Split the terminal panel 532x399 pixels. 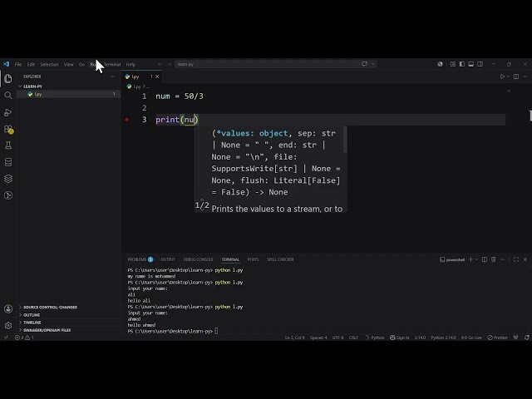point(485,259)
